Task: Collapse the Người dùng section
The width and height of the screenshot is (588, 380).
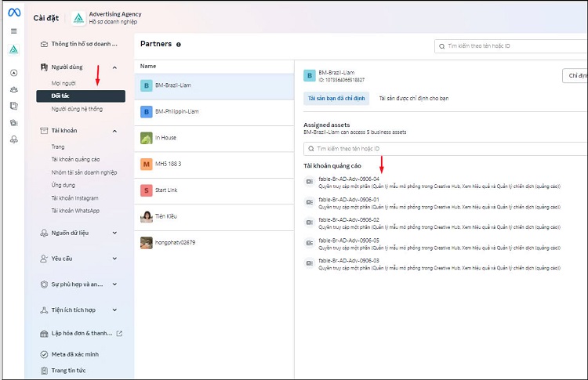Action: point(115,68)
